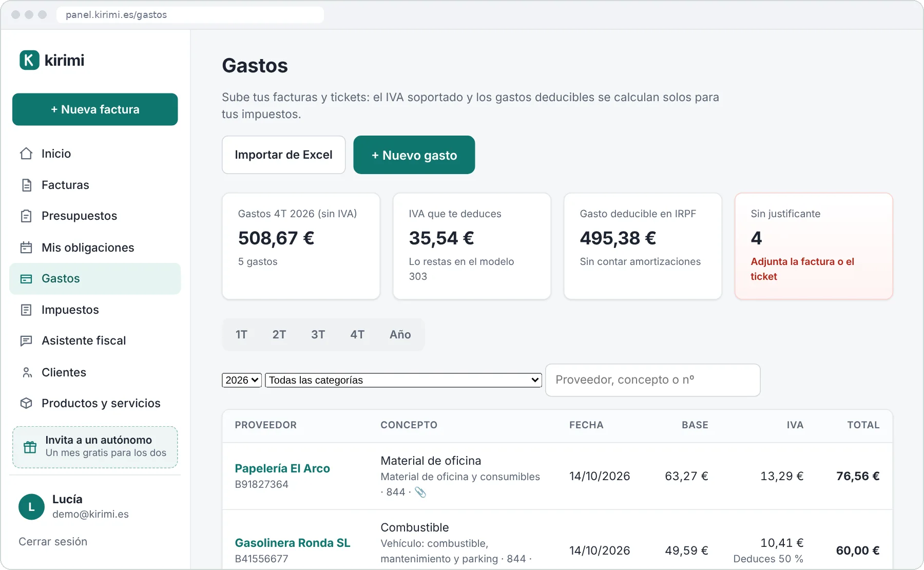The height and width of the screenshot is (570, 924).
Task: Click the Facturas document icon
Action: pyautogui.click(x=26, y=185)
